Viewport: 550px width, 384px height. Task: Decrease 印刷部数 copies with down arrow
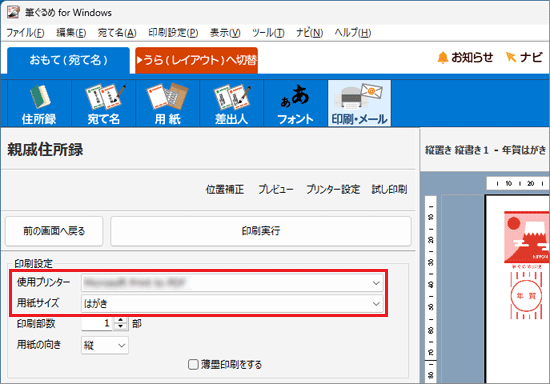[121, 327]
